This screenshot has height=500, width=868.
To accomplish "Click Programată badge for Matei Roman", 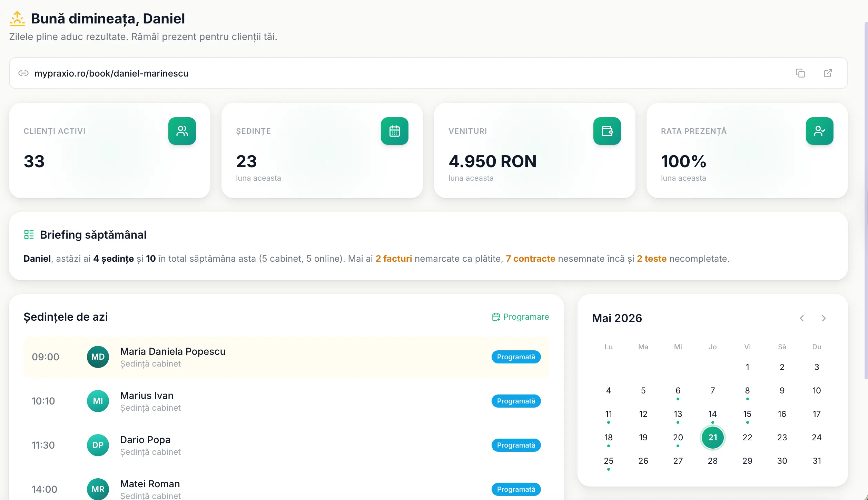I will coord(516,489).
